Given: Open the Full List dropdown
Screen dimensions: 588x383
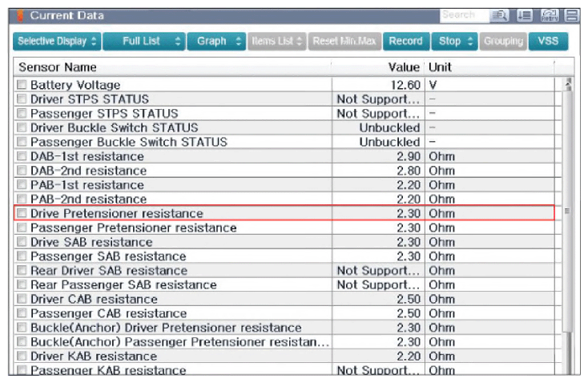Looking at the screenshot, I should point(144,41).
